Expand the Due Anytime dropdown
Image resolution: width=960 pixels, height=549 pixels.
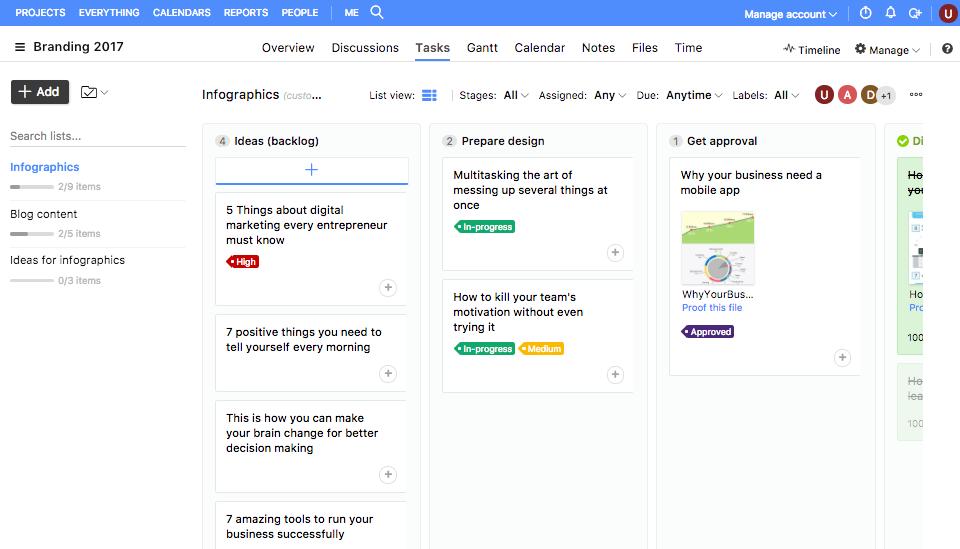tap(694, 95)
